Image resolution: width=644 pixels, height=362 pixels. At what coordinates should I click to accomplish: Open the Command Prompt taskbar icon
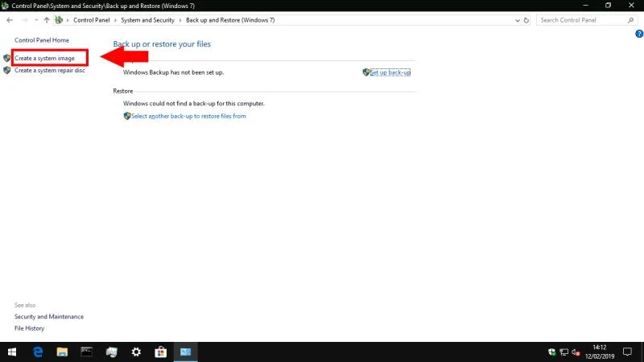click(87, 352)
